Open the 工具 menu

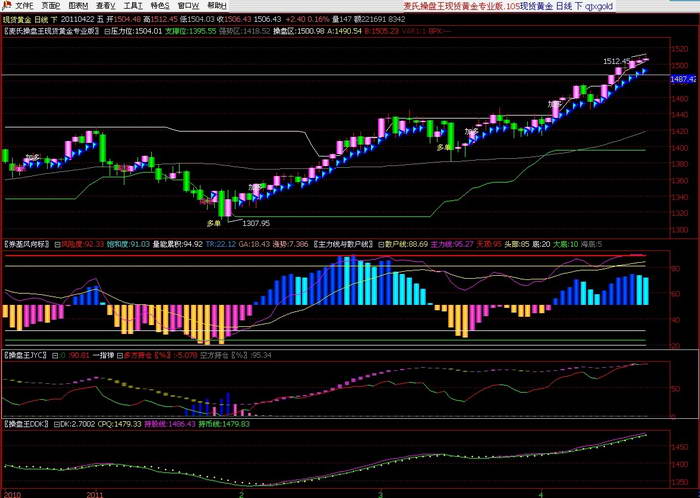133,6
